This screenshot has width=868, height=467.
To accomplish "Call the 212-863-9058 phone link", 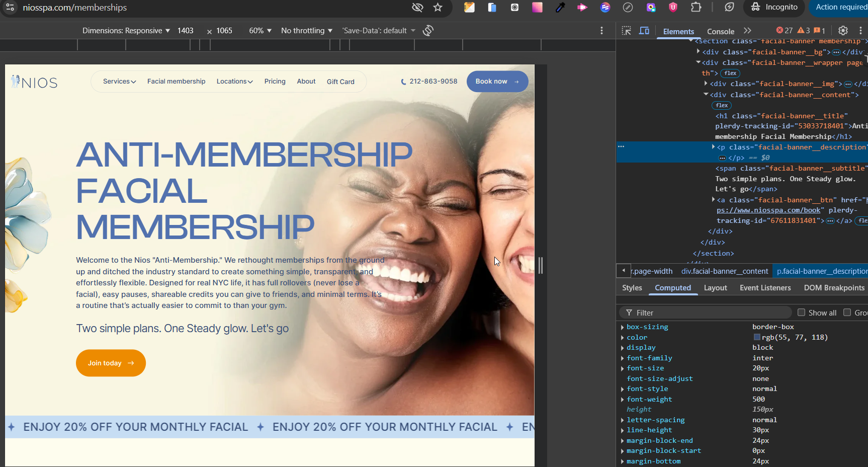I will (429, 82).
